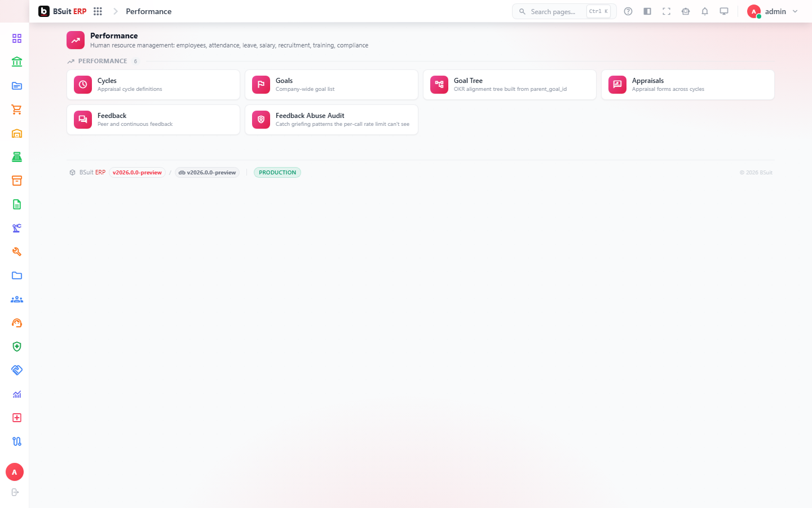This screenshot has width=812, height=508.
Task: Click the red user avatar in sidebar
Action: coord(15,472)
